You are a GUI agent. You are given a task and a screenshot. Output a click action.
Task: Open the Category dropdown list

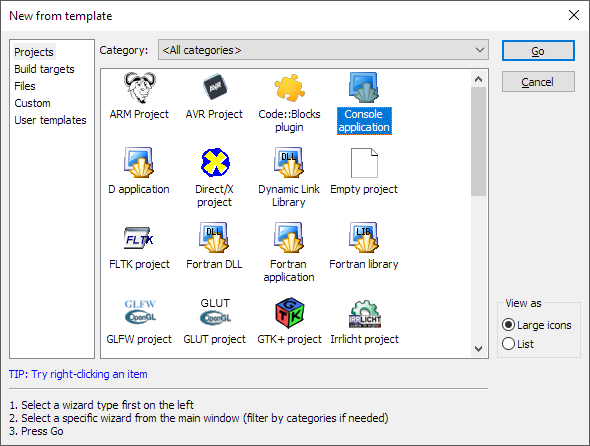click(323, 50)
